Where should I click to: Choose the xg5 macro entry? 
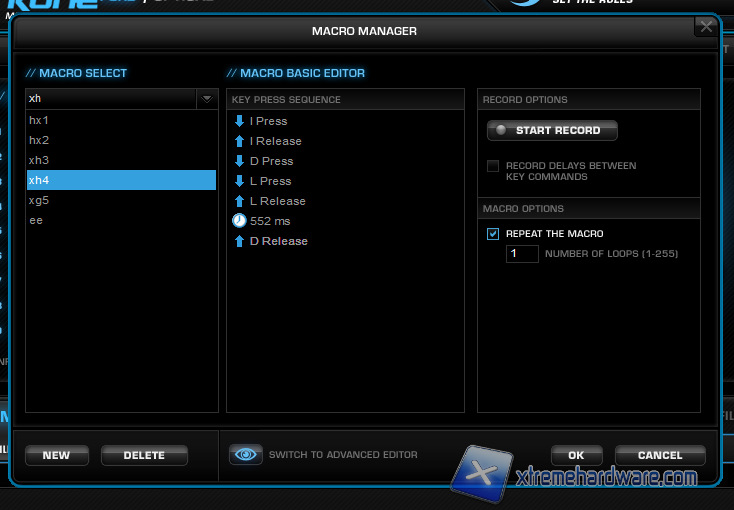[40, 200]
